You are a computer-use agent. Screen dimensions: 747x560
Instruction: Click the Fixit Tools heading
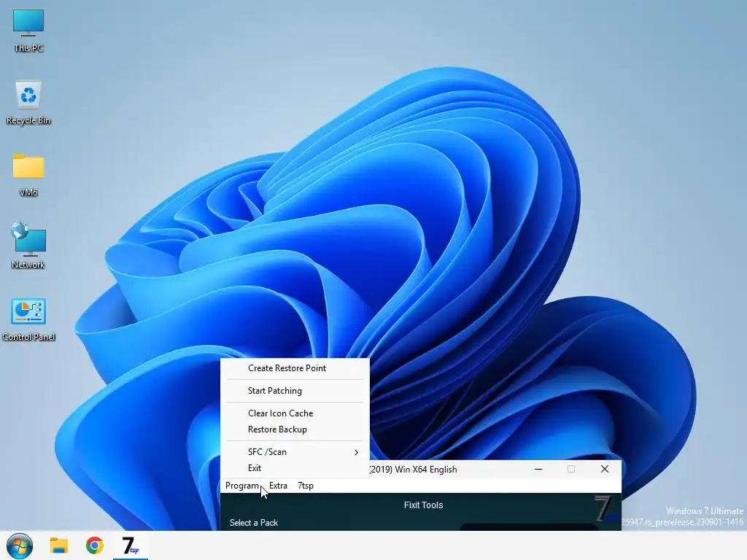point(424,505)
